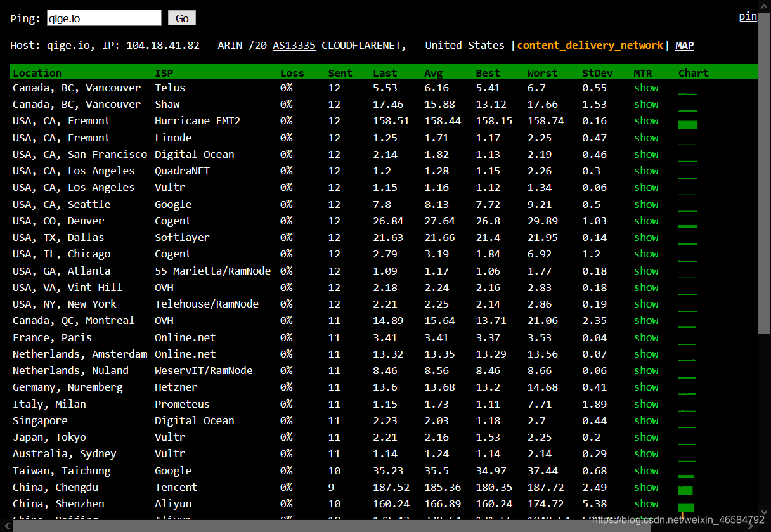Select the 'Australia, Sydney' location cell
This screenshot has height=532, width=771.
click(65, 453)
